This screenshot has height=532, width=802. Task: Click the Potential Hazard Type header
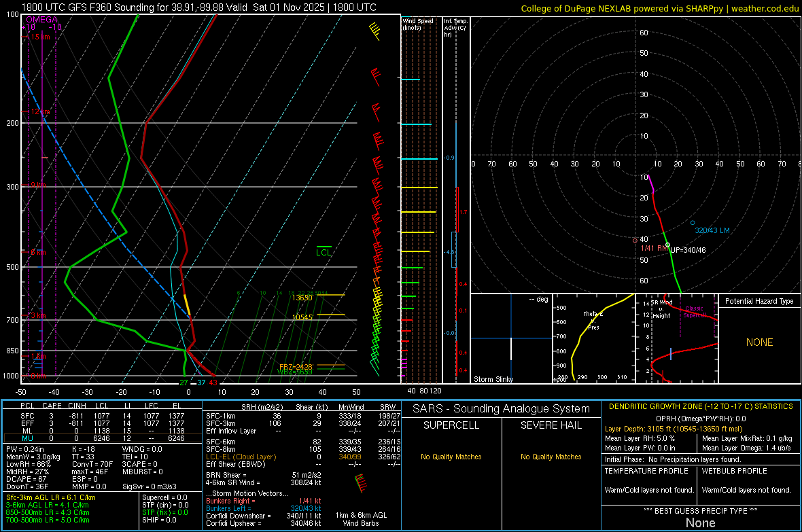[759, 301]
